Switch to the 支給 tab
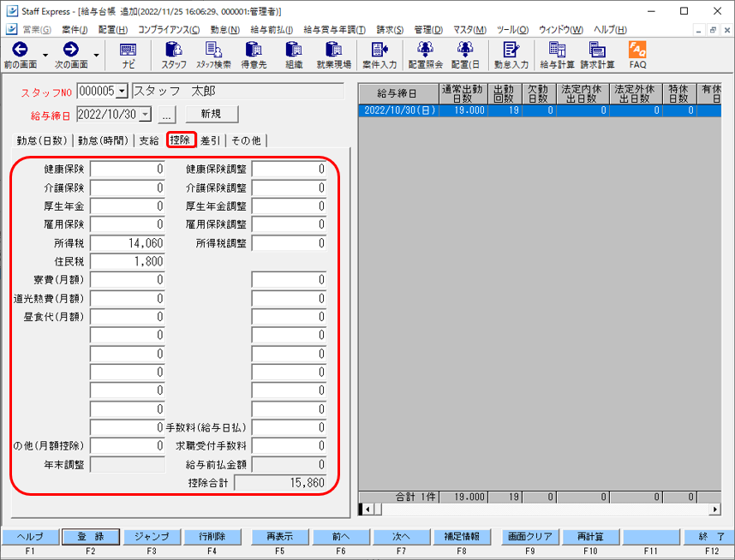 pyautogui.click(x=151, y=140)
